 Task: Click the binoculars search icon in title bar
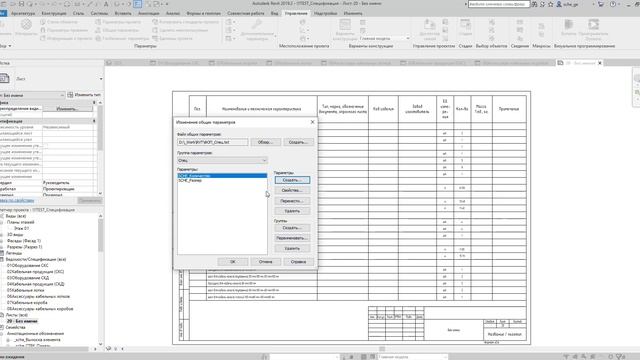point(534,4)
